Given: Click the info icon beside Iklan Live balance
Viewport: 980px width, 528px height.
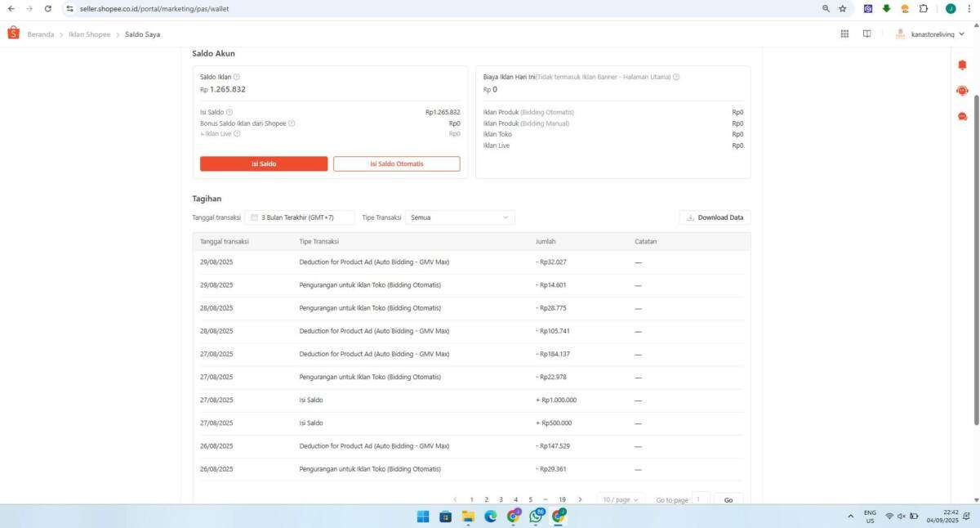Looking at the screenshot, I should click(x=237, y=133).
